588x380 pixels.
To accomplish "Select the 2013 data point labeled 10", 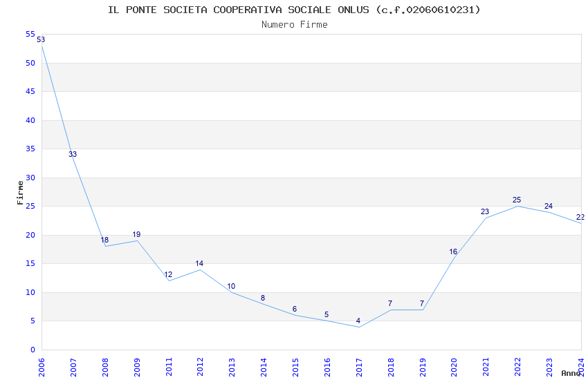I will click(231, 287).
